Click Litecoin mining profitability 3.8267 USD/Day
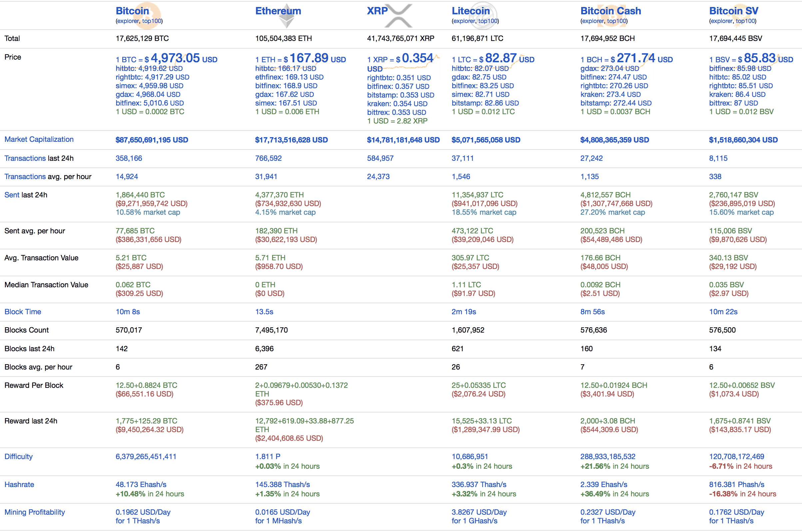Image resolution: width=802 pixels, height=532 pixels. coord(479,512)
